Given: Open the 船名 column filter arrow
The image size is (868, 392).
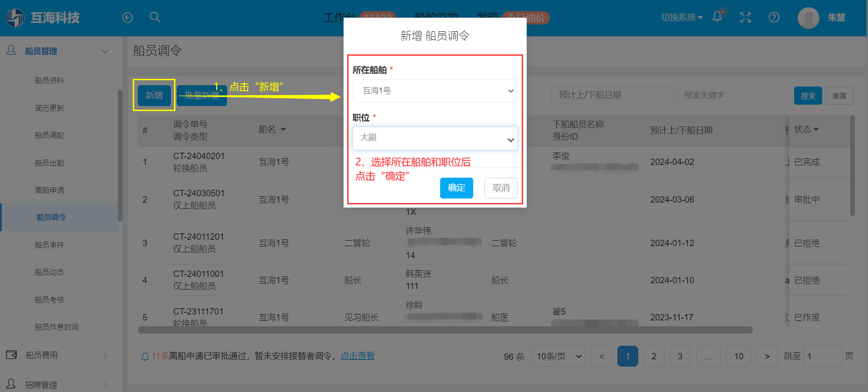Looking at the screenshot, I should tap(283, 130).
